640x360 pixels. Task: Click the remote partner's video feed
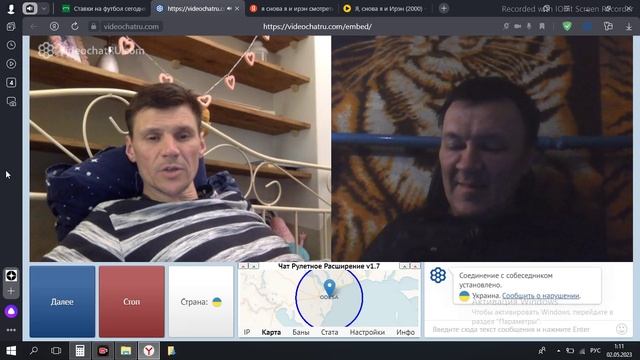point(482,149)
